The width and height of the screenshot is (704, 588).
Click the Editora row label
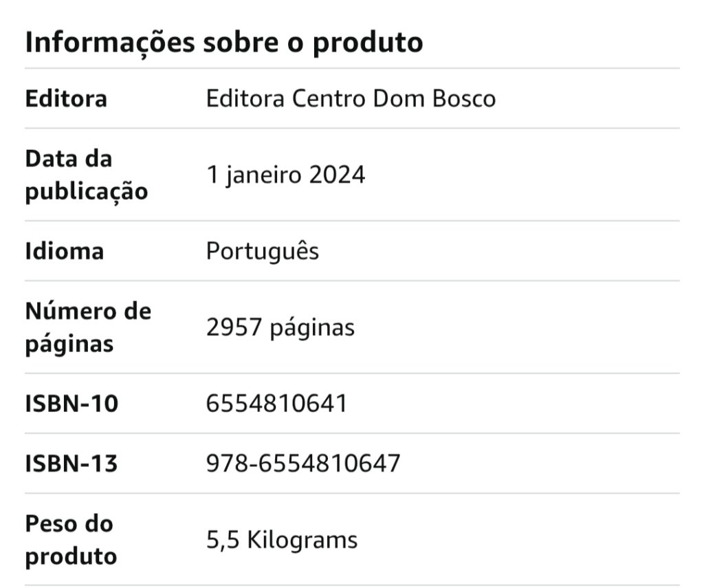[x=66, y=99]
